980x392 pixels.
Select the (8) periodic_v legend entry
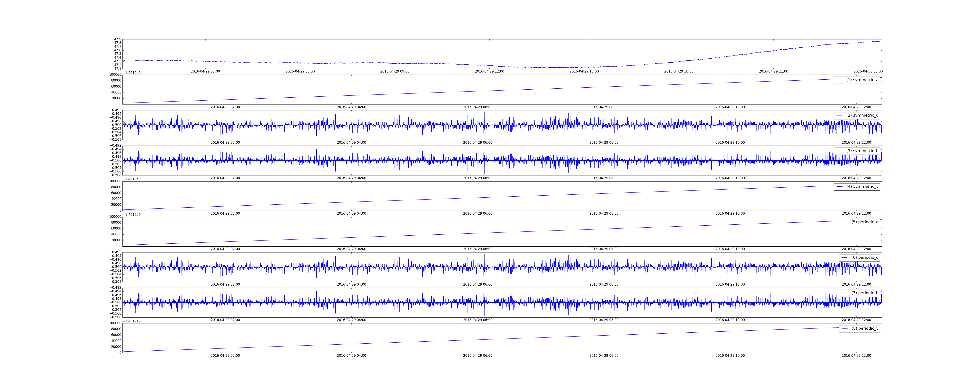point(865,328)
